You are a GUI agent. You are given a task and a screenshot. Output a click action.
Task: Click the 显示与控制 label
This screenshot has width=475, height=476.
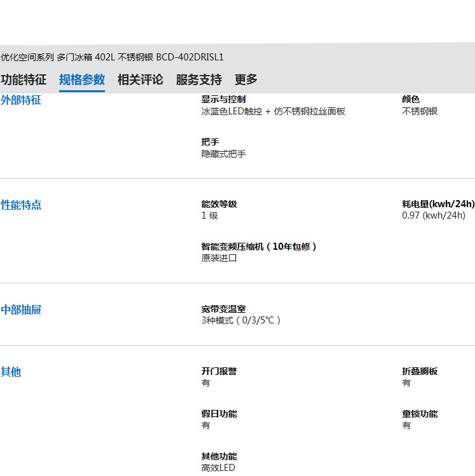click(223, 99)
